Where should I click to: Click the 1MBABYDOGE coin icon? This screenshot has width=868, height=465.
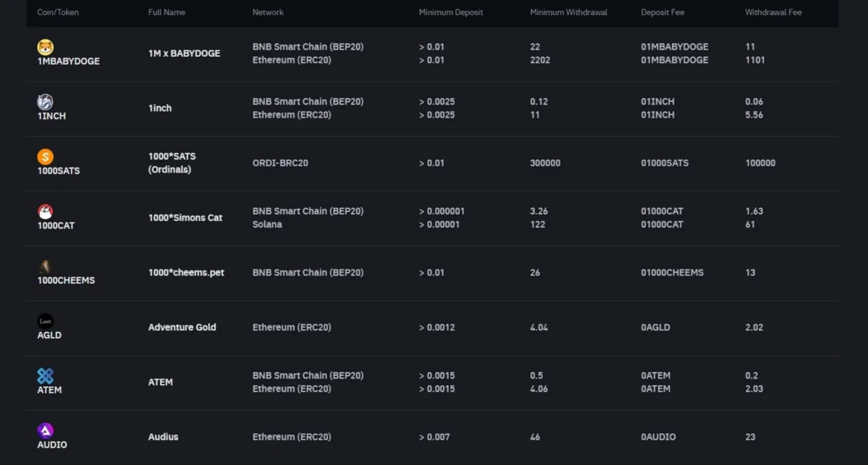[45, 47]
